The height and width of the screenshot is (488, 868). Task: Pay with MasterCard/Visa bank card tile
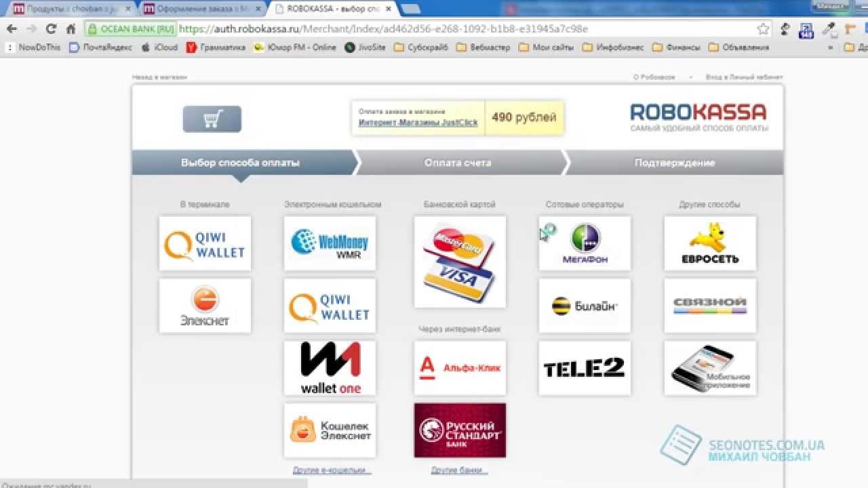[460, 262]
